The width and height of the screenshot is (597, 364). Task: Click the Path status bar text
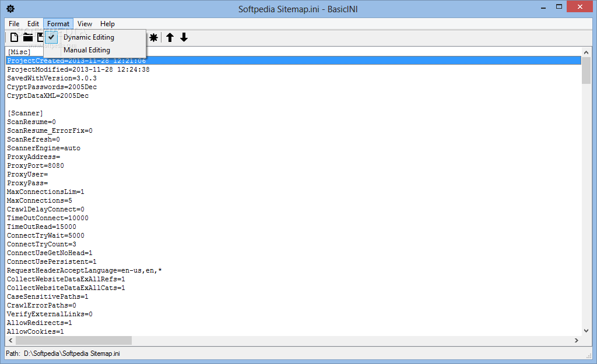coord(63,354)
